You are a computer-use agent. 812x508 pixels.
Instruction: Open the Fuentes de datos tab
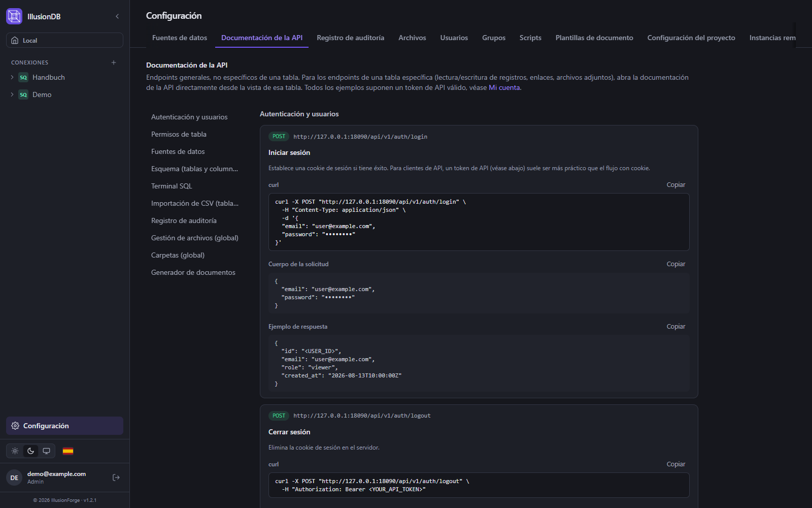(x=180, y=38)
